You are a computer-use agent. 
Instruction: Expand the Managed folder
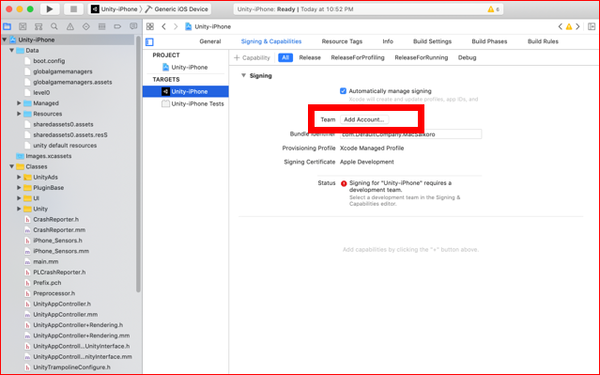(x=19, y=103)
